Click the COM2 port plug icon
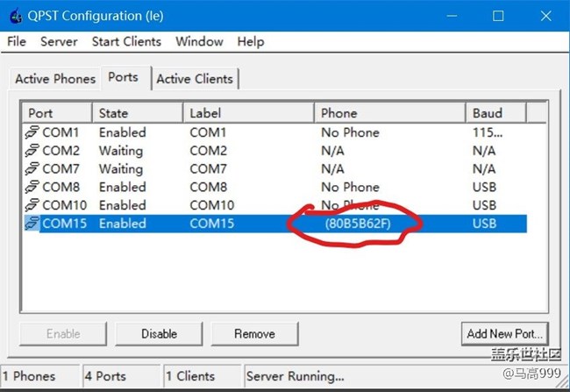Image resolution: width=570 pixels, height=392 pixels. click(32, 151)
